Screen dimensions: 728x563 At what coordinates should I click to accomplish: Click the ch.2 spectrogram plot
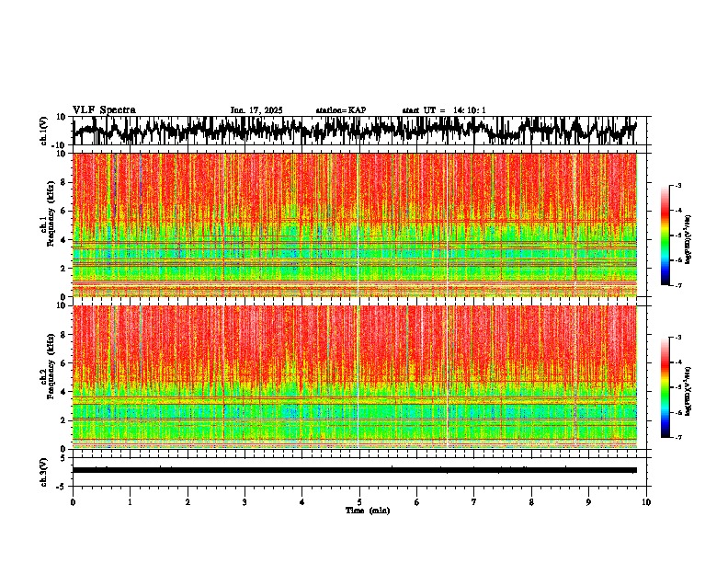point(355,377)
